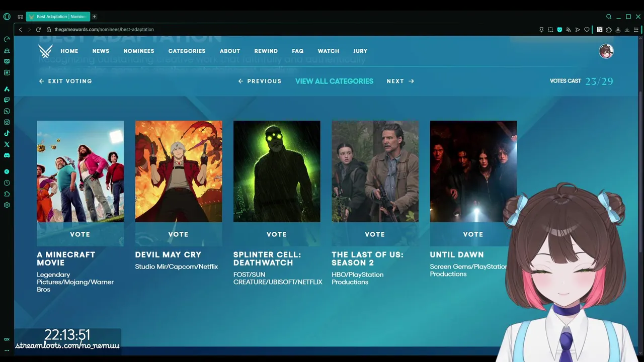
Task: Open the WATCH menu item
Action: tap(329, 51)
